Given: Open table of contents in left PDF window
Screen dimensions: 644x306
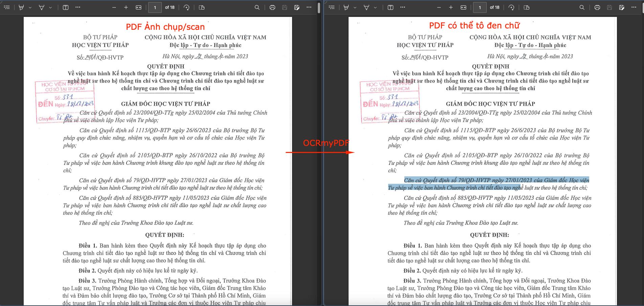Looking at the screenshot, I should [x=7, y=7].
